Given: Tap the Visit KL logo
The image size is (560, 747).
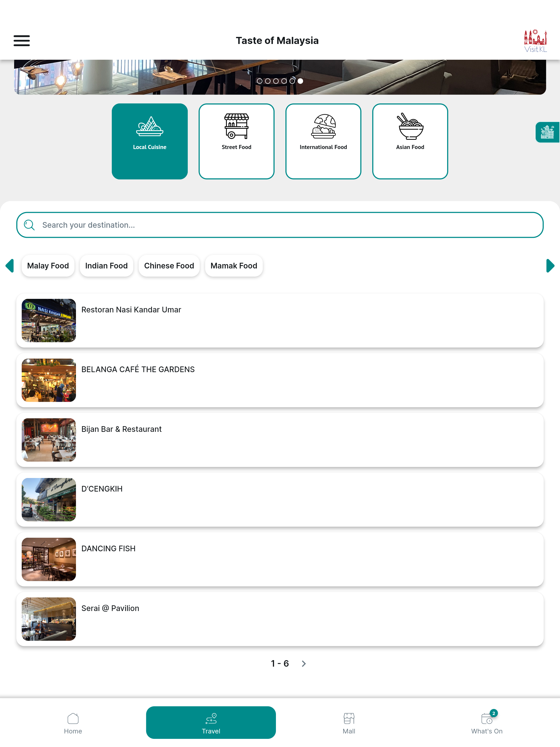Looking at the screenshot, I should click(x=535, y=41).
